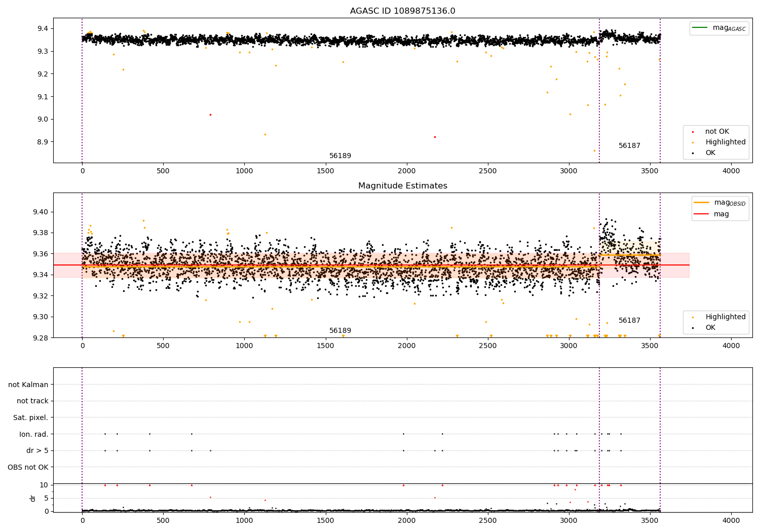Click the 'Magnitude Estimates' plot title

pos(403,186)
